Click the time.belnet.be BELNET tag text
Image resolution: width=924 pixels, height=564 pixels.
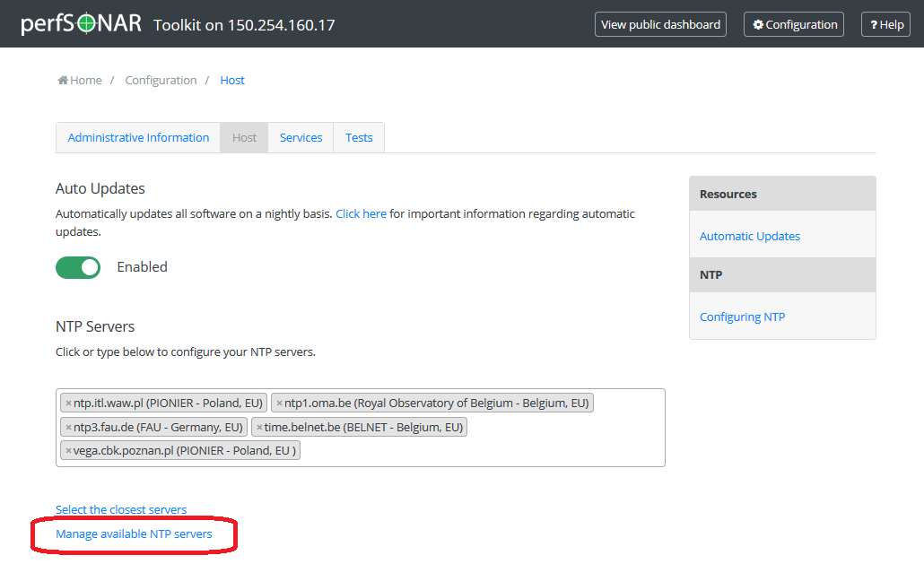click(x=363, y=428)
